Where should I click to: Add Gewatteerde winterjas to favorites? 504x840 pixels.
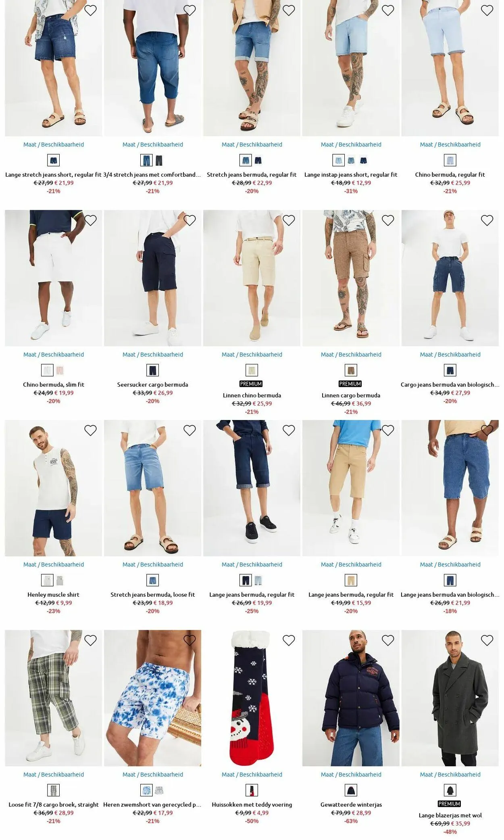tap(388, 640)
